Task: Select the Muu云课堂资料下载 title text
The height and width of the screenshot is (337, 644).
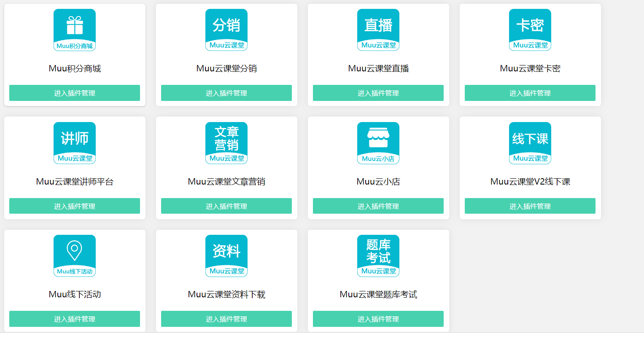Action: (226, 294)
